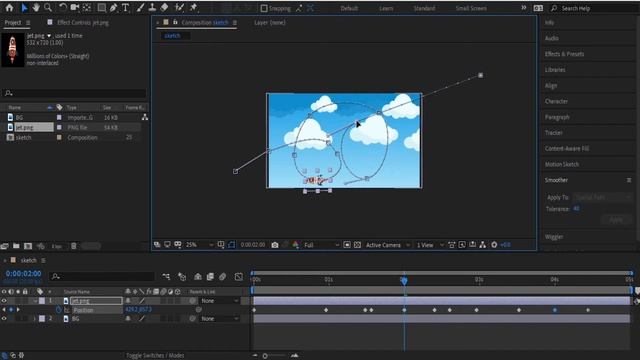Hide the jet.png layer with eye icon
The width and height of the screenshot is (640, 360).
tap(4, 301)
